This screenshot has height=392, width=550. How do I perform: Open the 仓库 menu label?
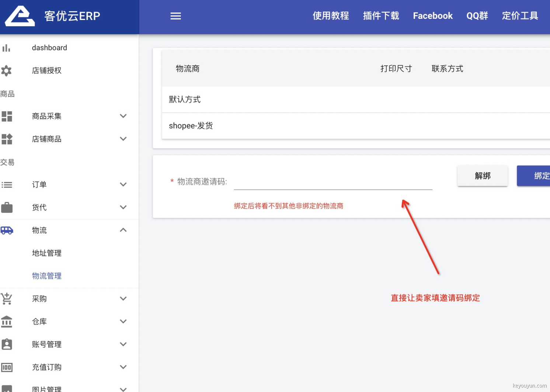point(39,322)
